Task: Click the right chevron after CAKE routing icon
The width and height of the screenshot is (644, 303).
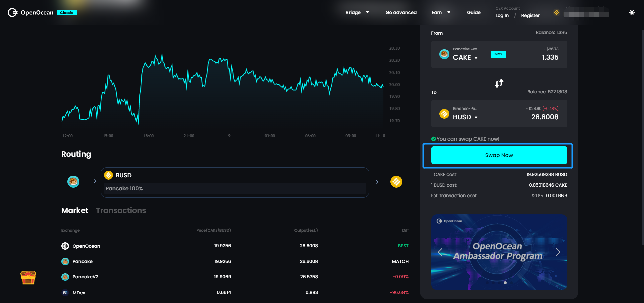Action: 95,181
